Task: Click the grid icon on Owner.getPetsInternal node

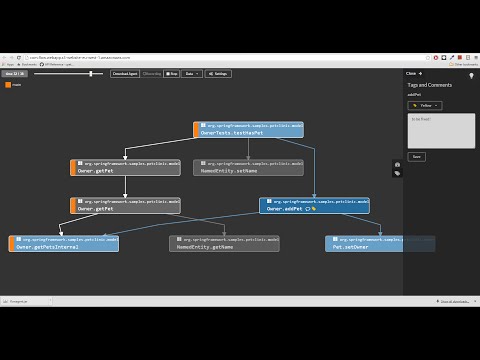Action: [x=19, y=239]
